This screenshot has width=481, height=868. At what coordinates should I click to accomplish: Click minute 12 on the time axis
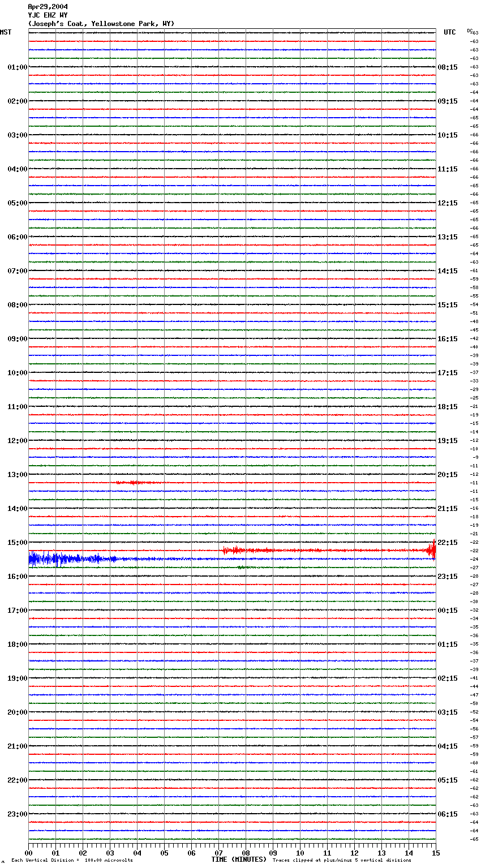pyautogui.click(x=354, y=852)
